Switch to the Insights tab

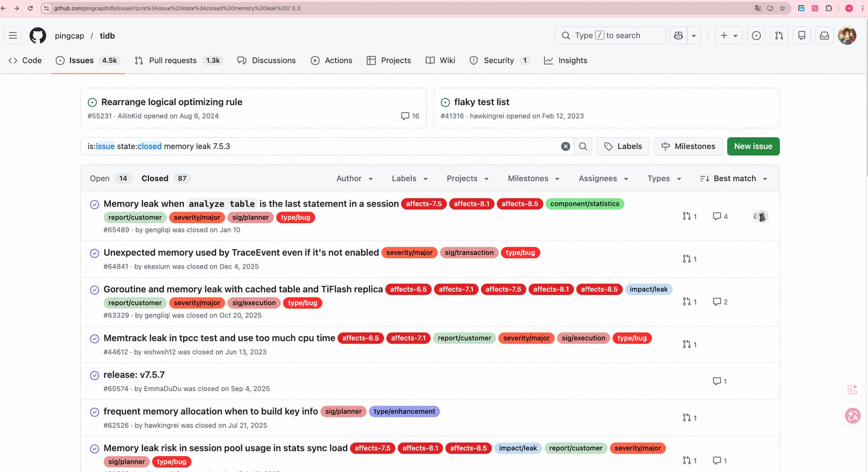click(x=566, y=61)
